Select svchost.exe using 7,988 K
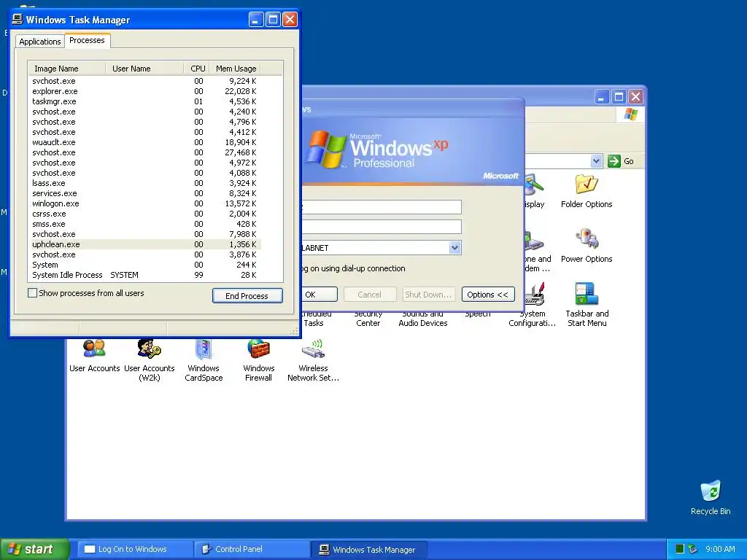 pos(144,234)
